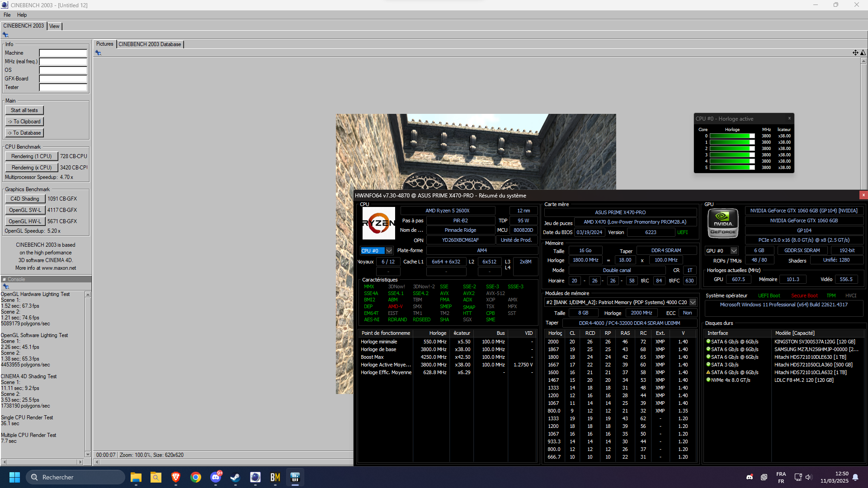Switch to the HWiNFO taskbar icon
The height and width of the screenshot is (488, 868).
coord(295,477)
